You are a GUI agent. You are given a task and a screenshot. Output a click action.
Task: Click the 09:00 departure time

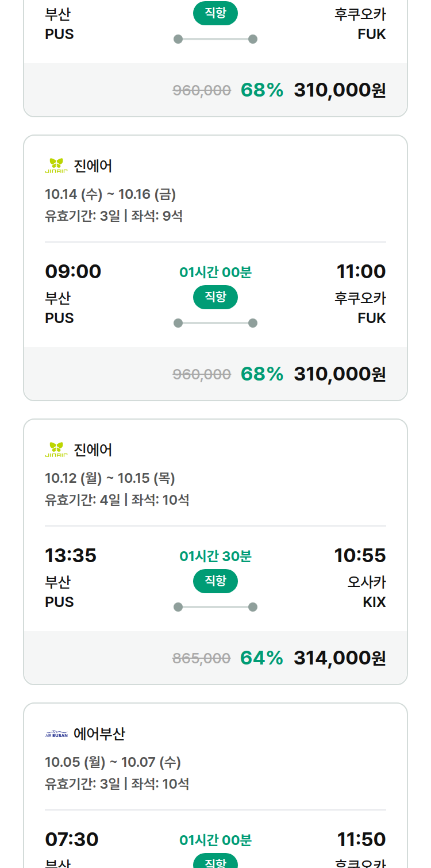tap(73, 271)
